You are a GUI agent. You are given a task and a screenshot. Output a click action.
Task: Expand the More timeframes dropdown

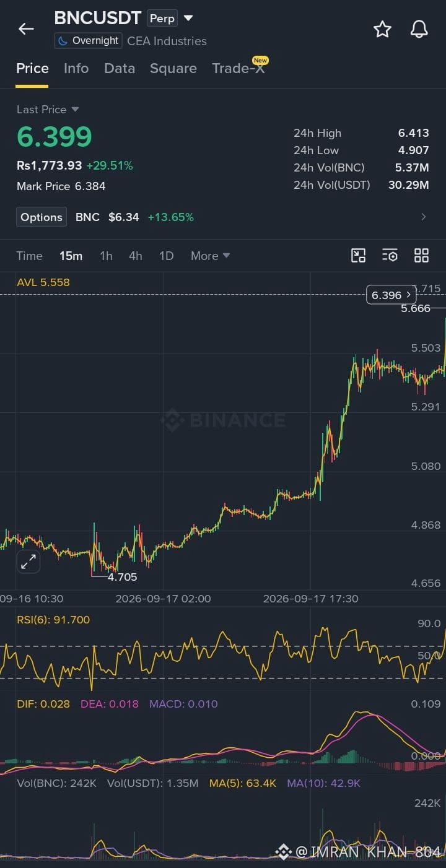click(211, 256)
